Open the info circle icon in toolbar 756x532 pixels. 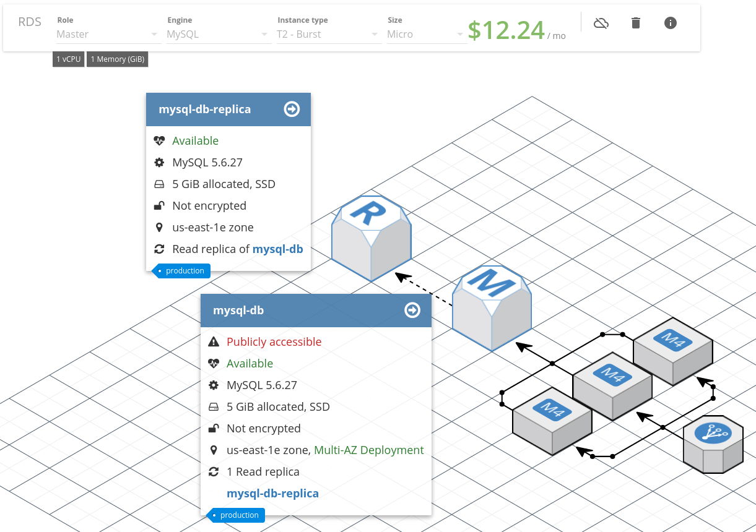tap(670, 22)
